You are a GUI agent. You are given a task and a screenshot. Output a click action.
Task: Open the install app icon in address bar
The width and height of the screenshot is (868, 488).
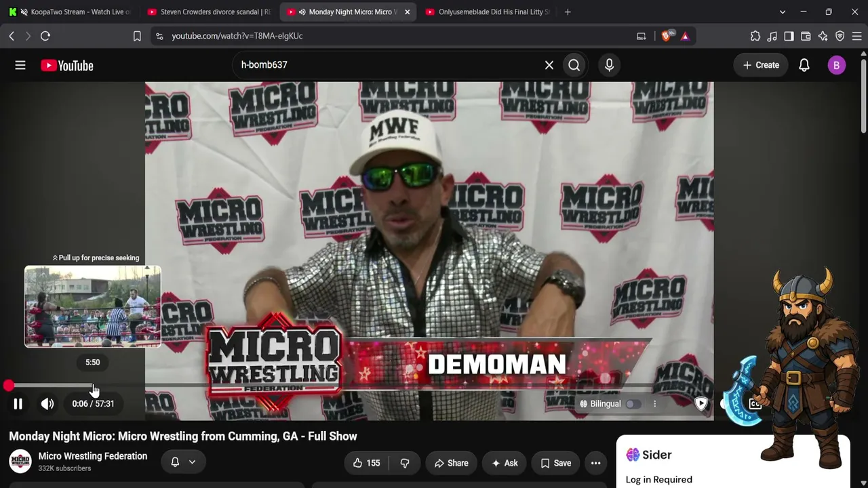click(642, 36)
